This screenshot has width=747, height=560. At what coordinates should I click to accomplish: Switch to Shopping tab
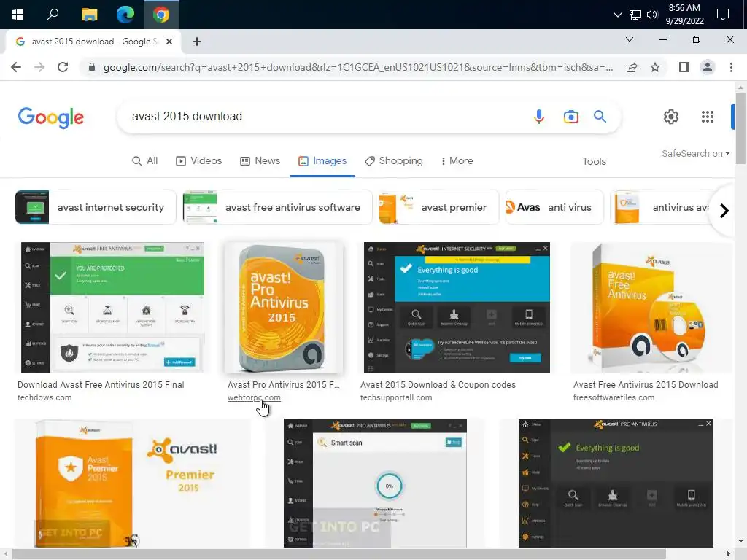[394, 161]
